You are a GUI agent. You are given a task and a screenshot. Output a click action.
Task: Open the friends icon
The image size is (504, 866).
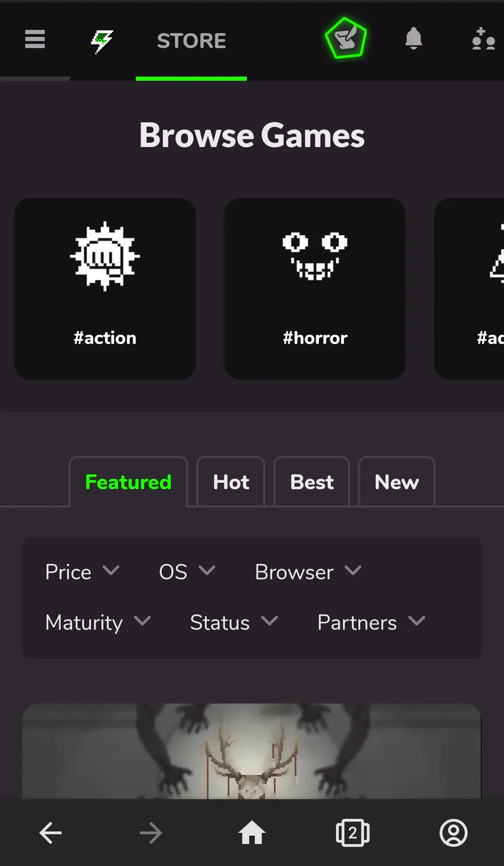click(x=483, y=39)
